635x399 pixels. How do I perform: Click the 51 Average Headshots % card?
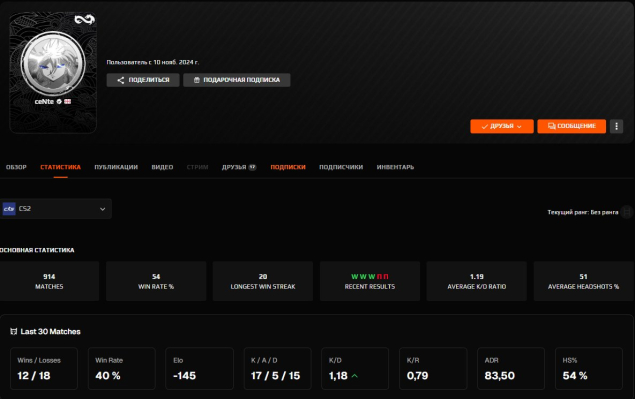tap(584, 281)
